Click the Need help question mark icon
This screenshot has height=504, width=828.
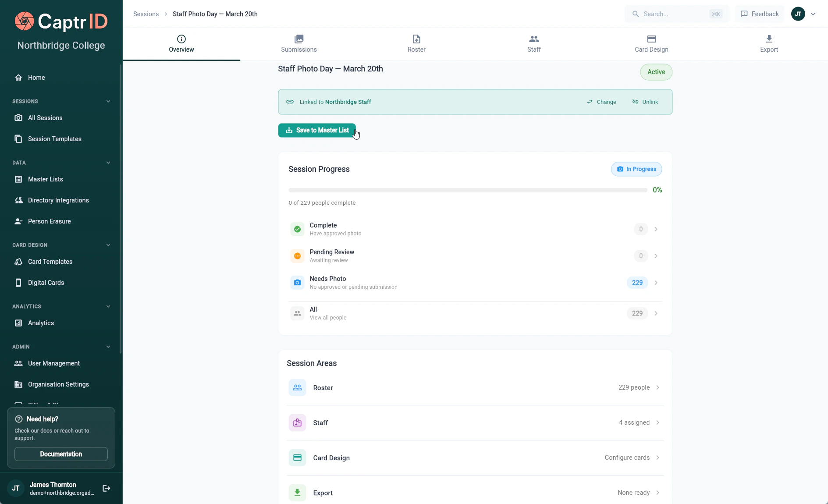coord(19,419)
